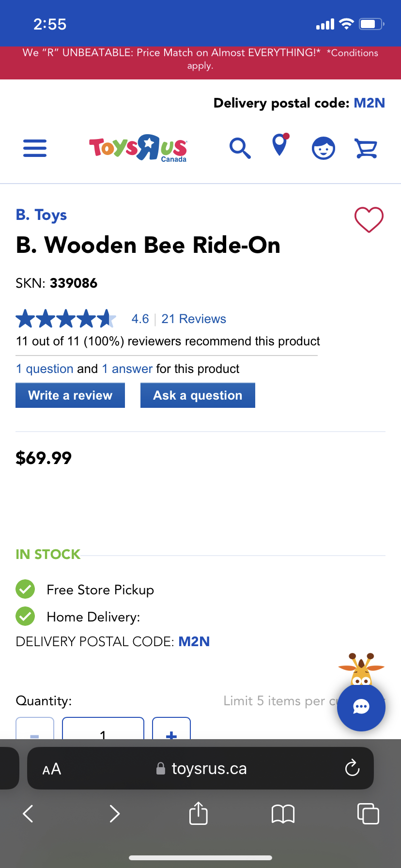The width and height of the screenshot is (401, 868).
Task: Open the search magnifier icon
Action: pos(240,148)
